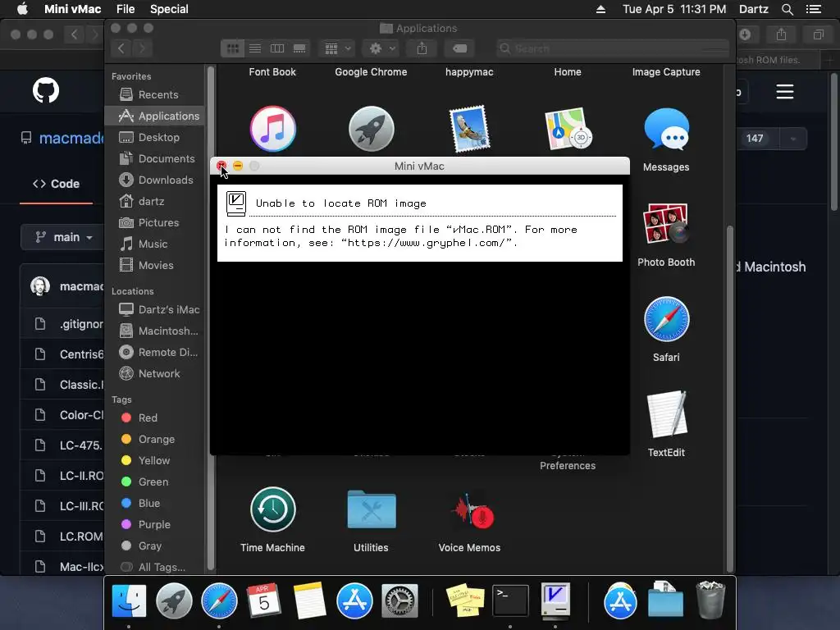The height and width of the screenshot is (630, 840).
Task: Click the Mini vMac icon in the Dock
Action: point(555,600)
